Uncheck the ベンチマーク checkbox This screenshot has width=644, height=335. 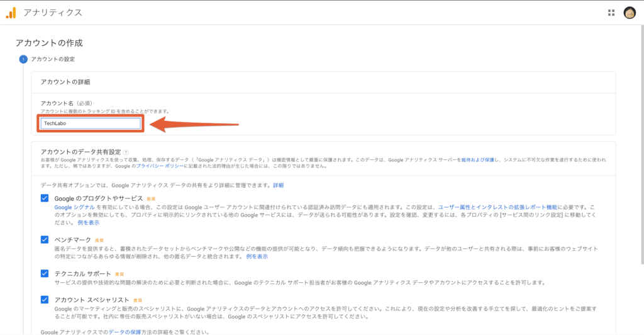[45, 240]
